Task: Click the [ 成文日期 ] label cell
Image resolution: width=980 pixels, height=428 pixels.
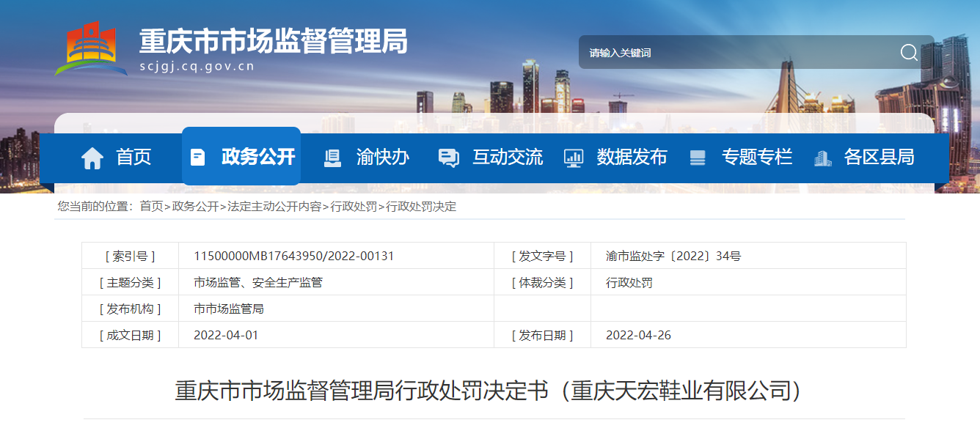Action: click(130, 335)
